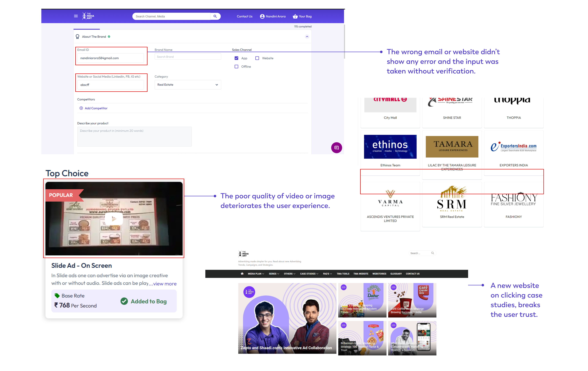
Task: Click the Add Competitor link
Action: 96,108
